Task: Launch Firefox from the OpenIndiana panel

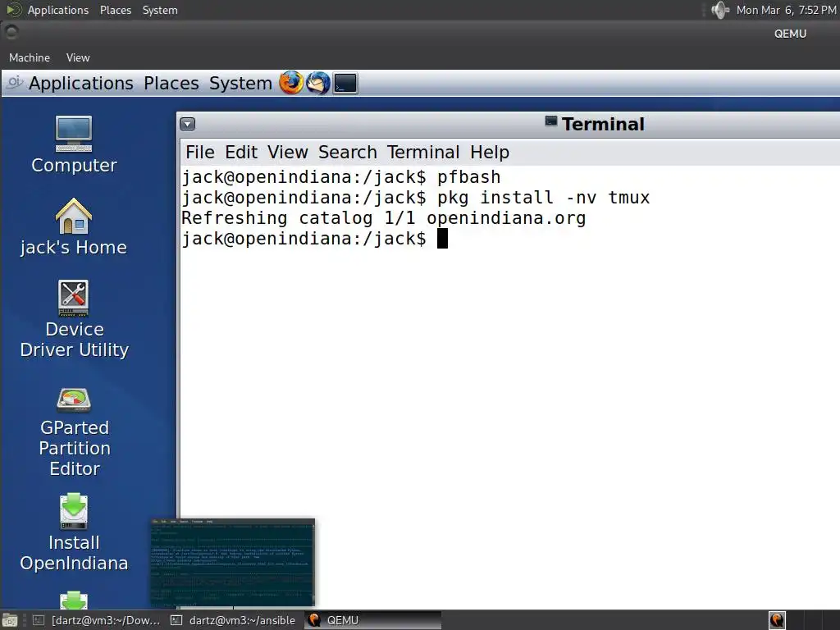Action: (x=291, y=83)
